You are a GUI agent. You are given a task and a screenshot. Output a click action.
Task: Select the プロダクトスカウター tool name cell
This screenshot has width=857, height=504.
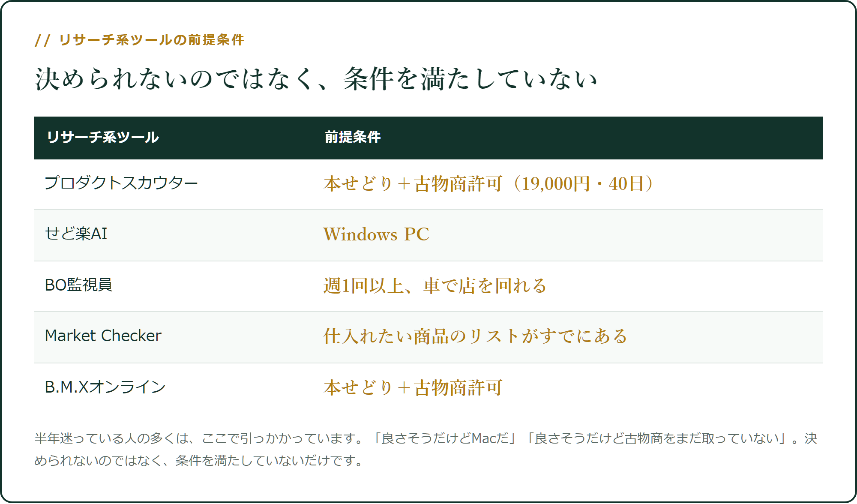pos(121,183)
